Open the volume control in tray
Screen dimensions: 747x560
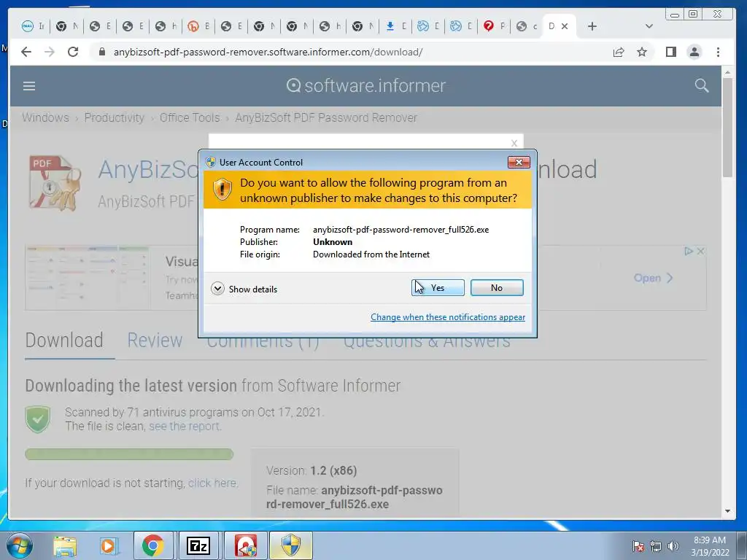point(673,546)
